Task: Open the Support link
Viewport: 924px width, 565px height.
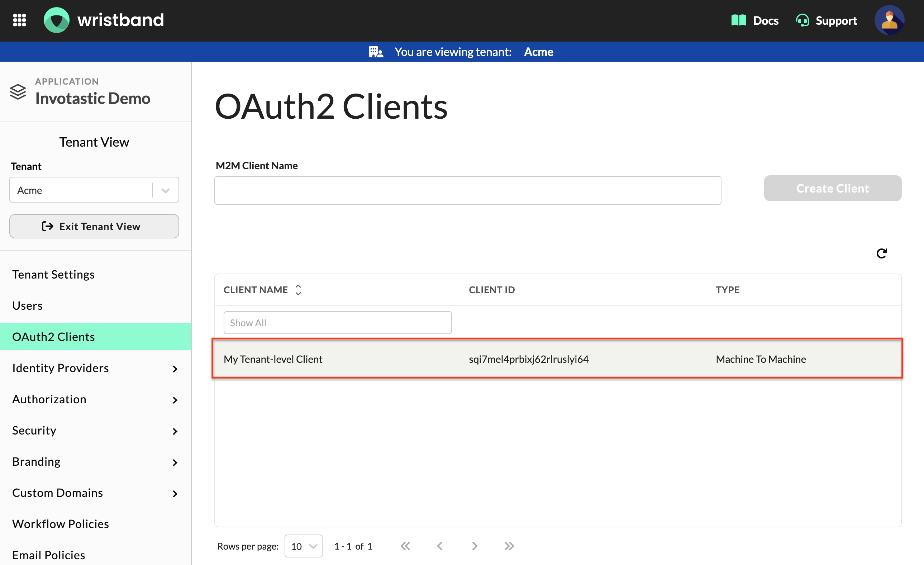Action: [x=836, y=20]
